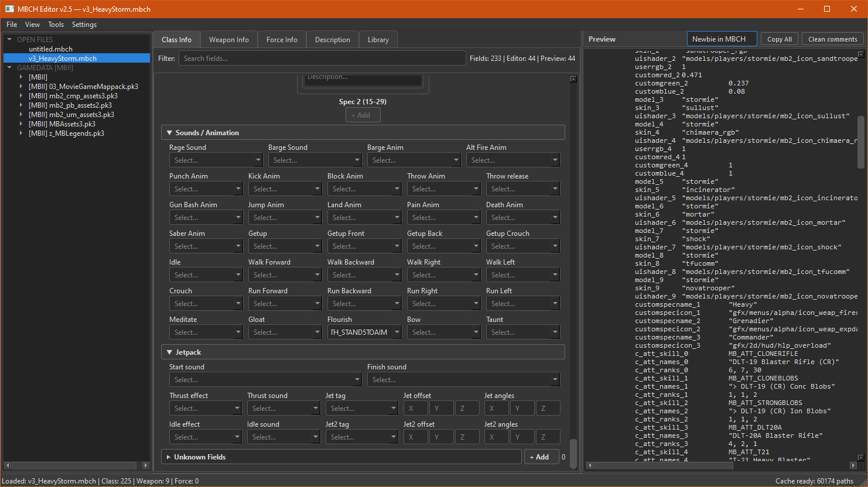The image size is (868, 487).
Task: Switch to the Weapon Info tab
Action: [229, 40]
